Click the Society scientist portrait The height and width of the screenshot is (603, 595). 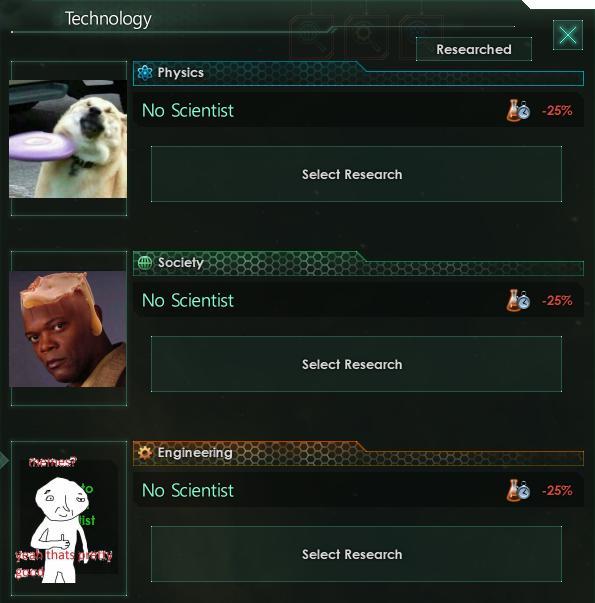coord(68,329)
